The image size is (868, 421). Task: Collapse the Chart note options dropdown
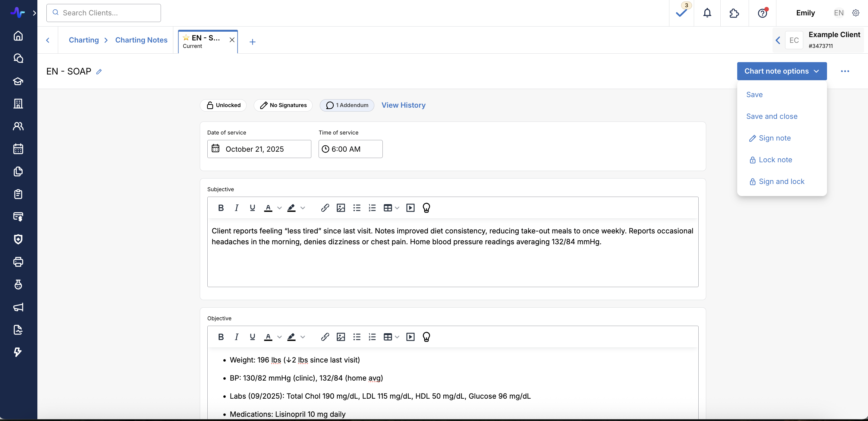[782, 71]
